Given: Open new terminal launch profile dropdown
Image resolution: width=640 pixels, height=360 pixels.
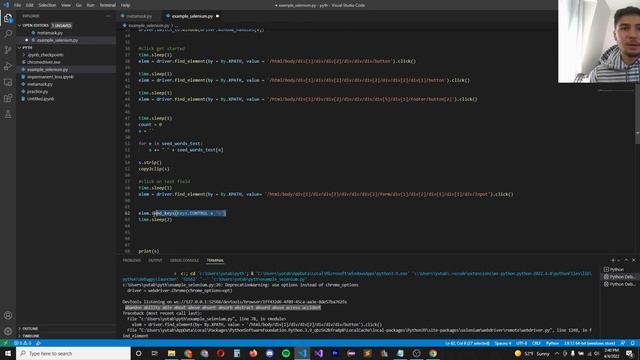Looking at the screenshot, I should [619, 260].
